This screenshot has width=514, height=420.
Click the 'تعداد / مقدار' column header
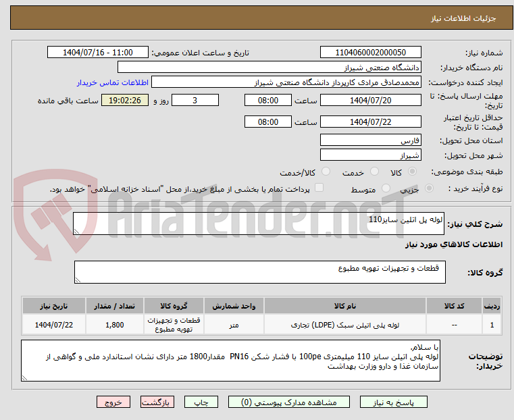coord(114,306)
